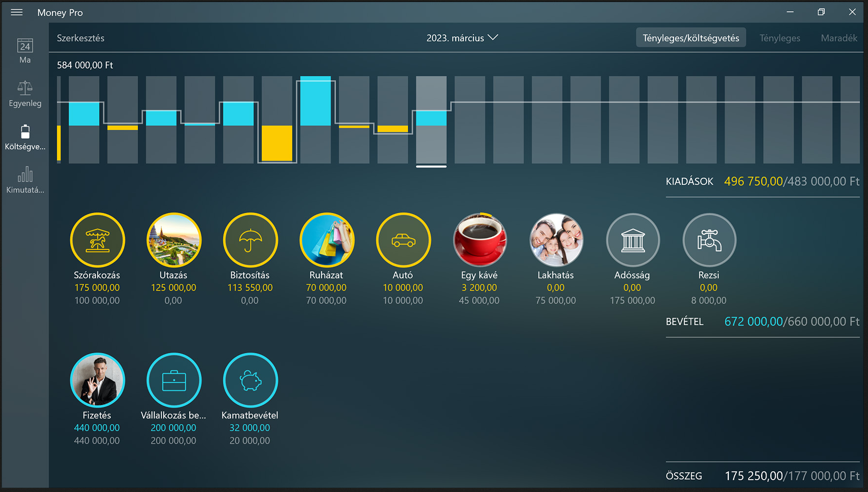Expand the 2023. március month dropdown
The width and height of the screenshot is (868, 492).
[x=462, y=38]
